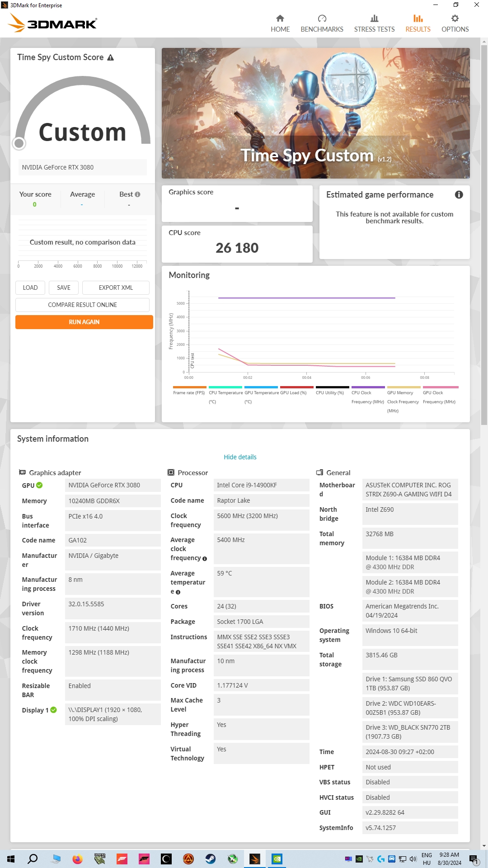This screenshot has width=488, height=868.
Task: Click the CPU score 26 180 value
Action: pyautogui.click(x=237, y=248)
